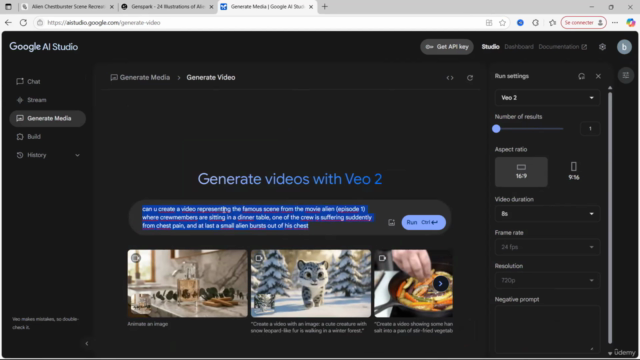Switch to Alien Chestburster Scene browser tab

(x=68, y=7)
